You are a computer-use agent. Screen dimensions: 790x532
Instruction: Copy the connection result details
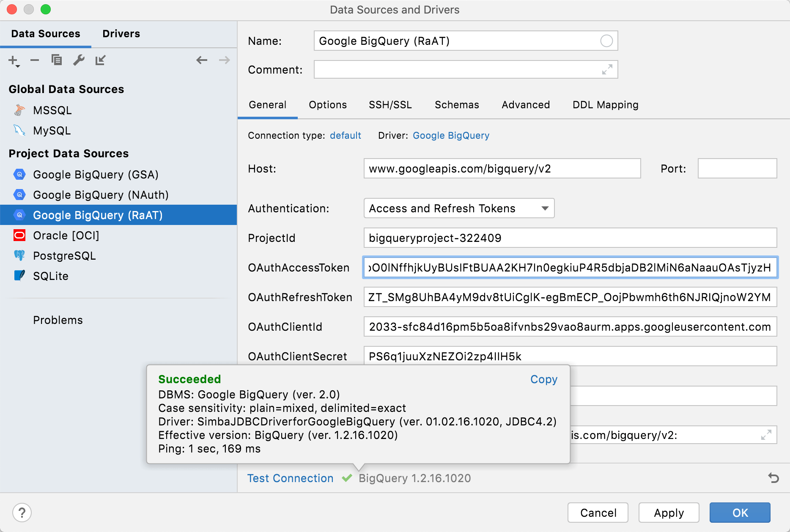(x=543, y=379)
